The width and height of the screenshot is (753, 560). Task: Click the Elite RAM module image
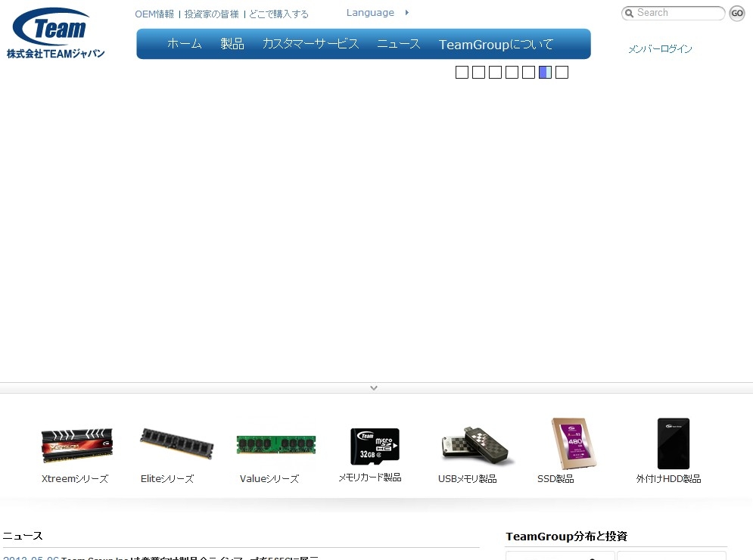(x=176, y=443)
